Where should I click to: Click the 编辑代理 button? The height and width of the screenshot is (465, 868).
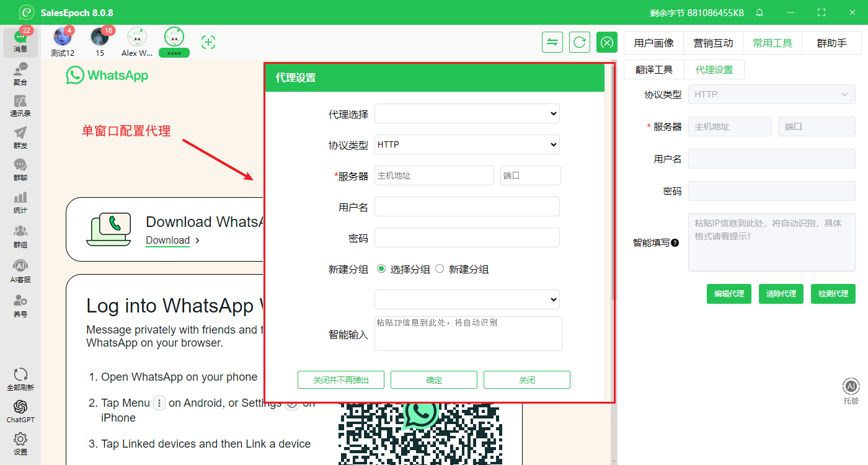pyautogui.click(x=729, y=294)
